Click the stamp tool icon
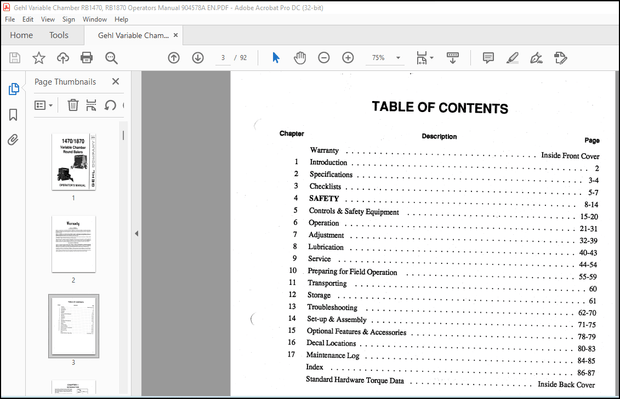The image size is (620, 399). point(561,58)
